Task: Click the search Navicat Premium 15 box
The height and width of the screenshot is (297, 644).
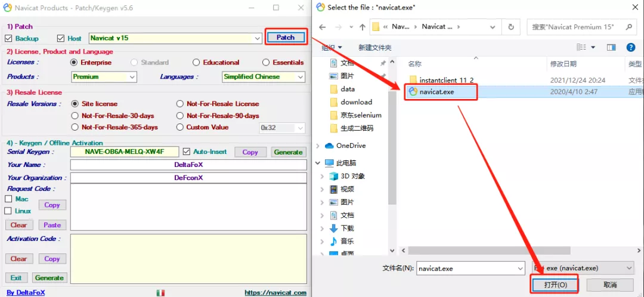Action: tap(581, 27)
